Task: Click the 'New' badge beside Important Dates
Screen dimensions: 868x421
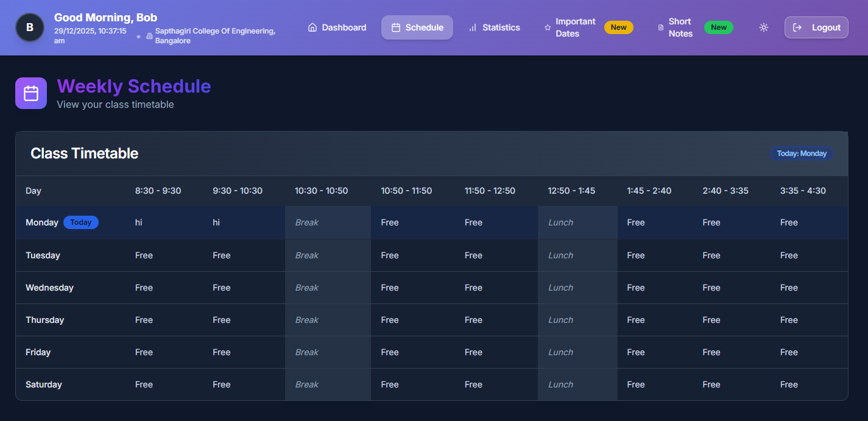Action: pos(618,27)
